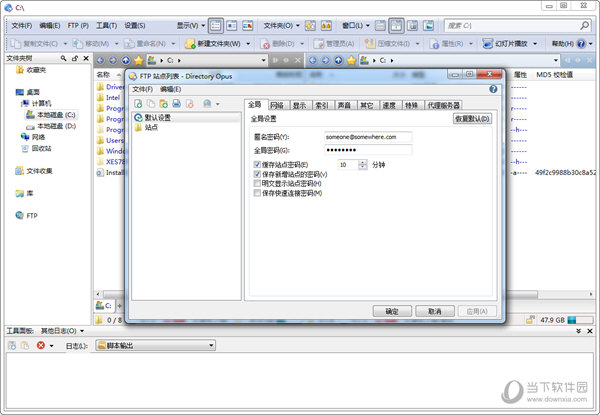Viewport: 600px width, 415px height.
Task: Open FTP (P) menu in main menu bar
Action: click(x=78, y=26)
